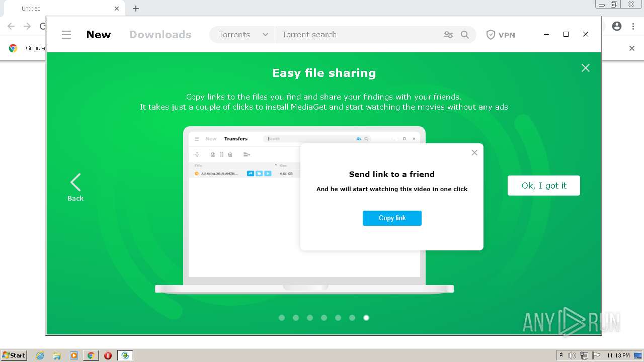The width and height of the screenshot is (644, 362).
Task: Switch to Chrome in the taskbar
Action: coord(91,355)
